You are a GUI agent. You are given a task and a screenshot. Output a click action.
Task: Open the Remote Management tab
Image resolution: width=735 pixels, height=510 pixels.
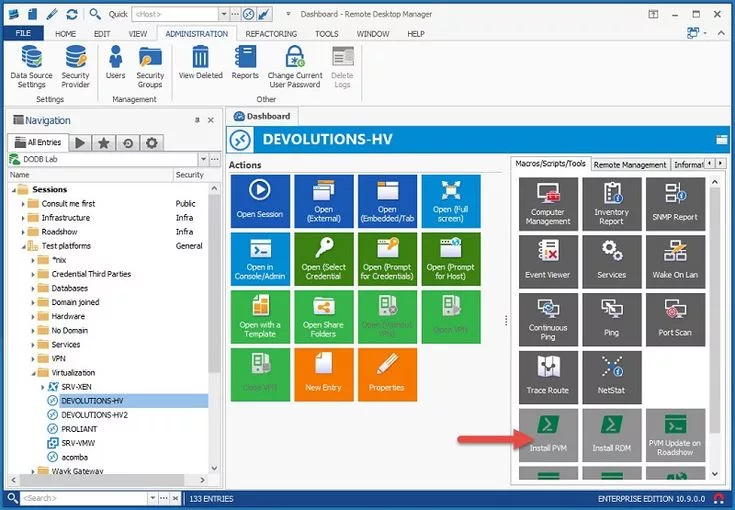coord(629,164)
